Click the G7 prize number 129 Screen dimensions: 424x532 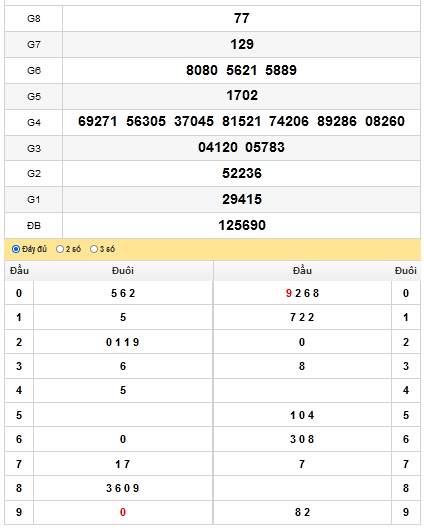tap(242, 44)
